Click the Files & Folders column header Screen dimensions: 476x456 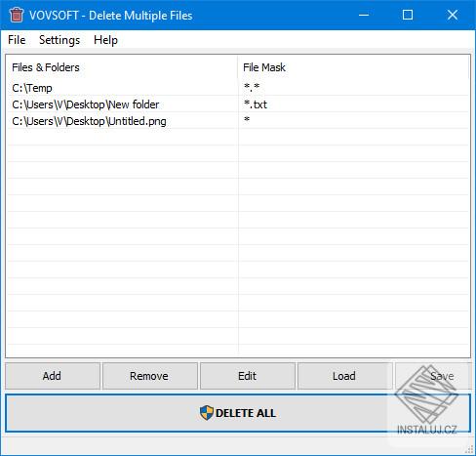(x=122, y=67)
